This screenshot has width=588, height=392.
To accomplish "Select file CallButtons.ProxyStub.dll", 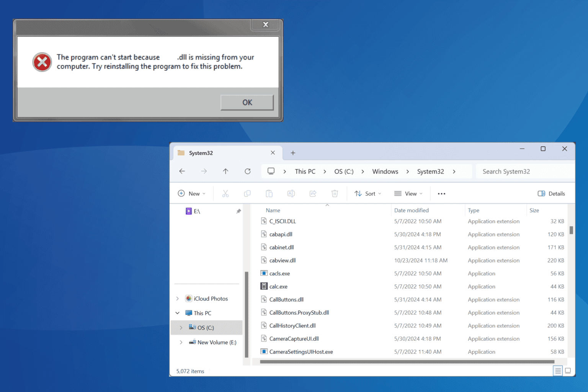I will click(299, 312).
